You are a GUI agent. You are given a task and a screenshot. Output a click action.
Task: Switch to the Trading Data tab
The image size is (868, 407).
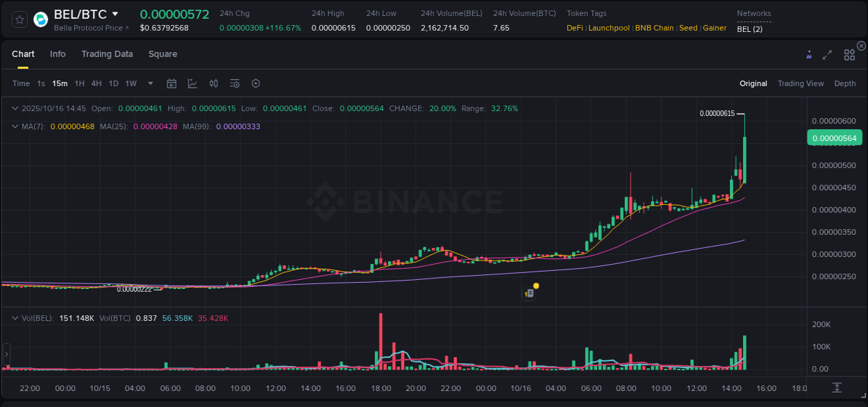coord(107,53)
